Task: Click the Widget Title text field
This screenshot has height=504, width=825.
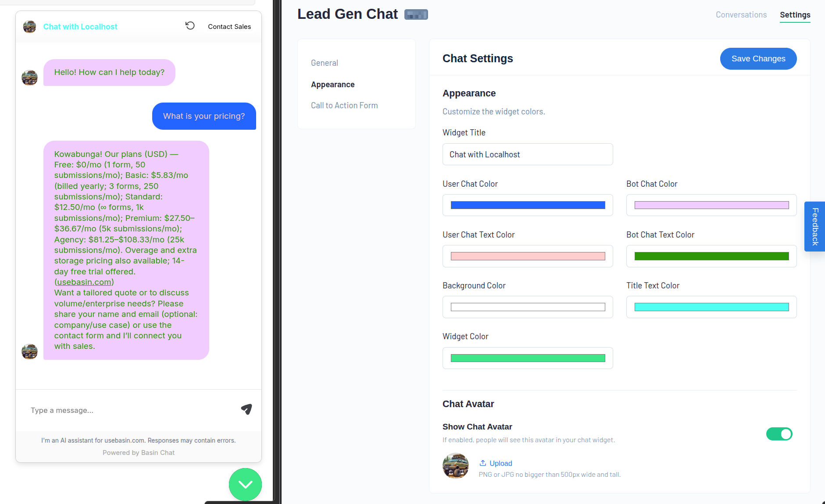Action: (527, 155)
